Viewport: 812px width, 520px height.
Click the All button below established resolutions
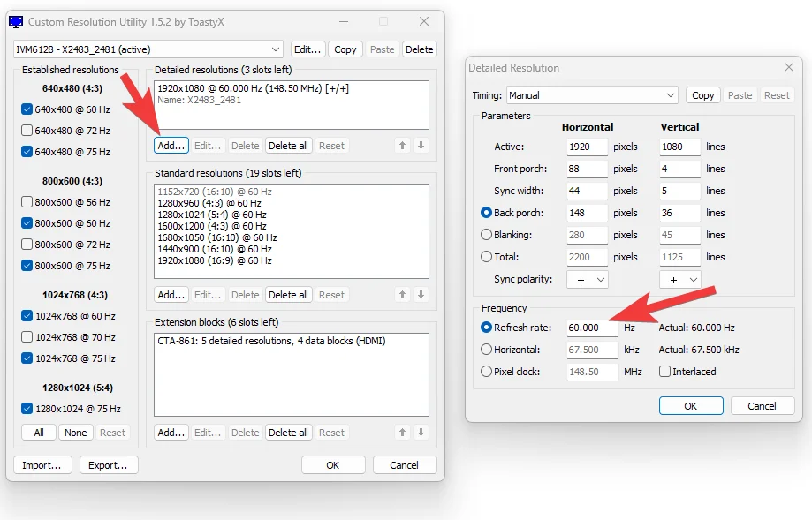click(38, 432)
